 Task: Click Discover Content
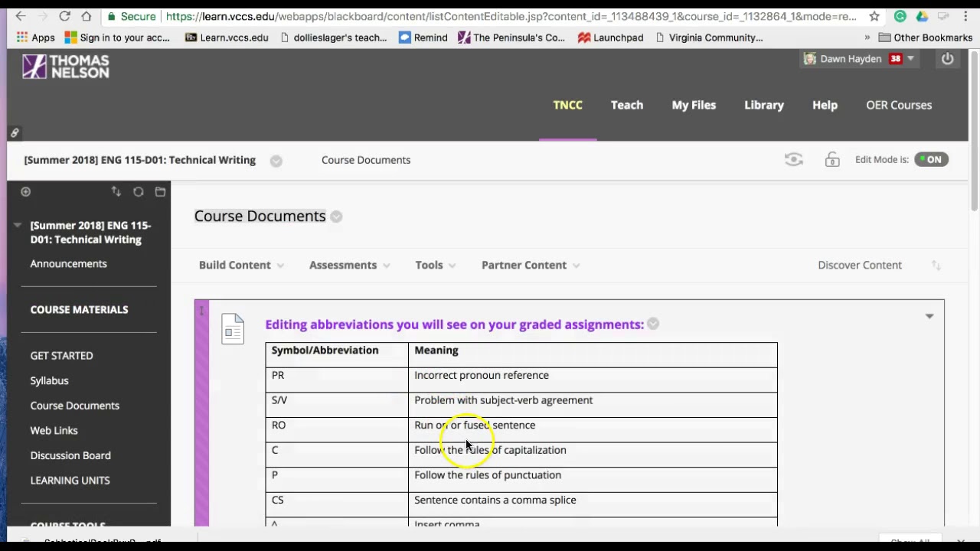tap(860, 265)
